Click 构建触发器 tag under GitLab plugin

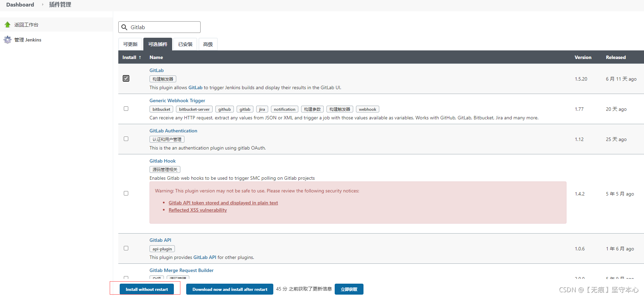(163, 79)
